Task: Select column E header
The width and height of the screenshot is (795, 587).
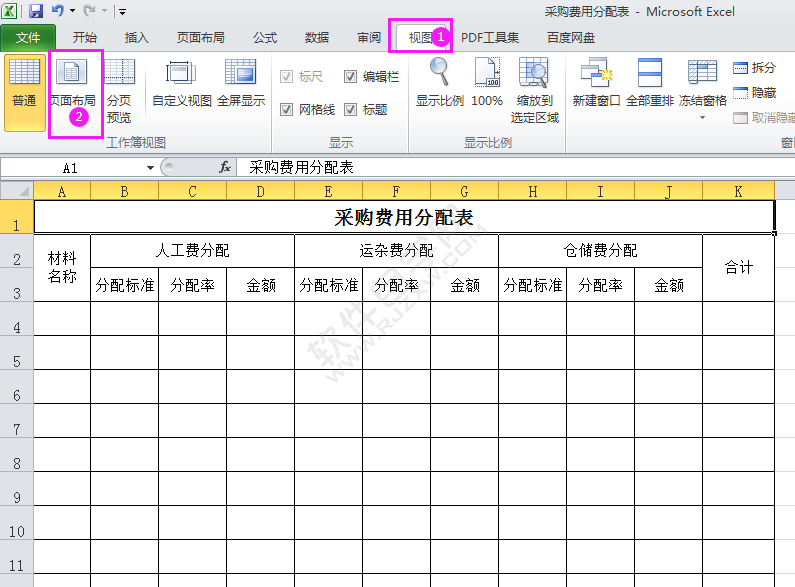Action: [328, 192]
